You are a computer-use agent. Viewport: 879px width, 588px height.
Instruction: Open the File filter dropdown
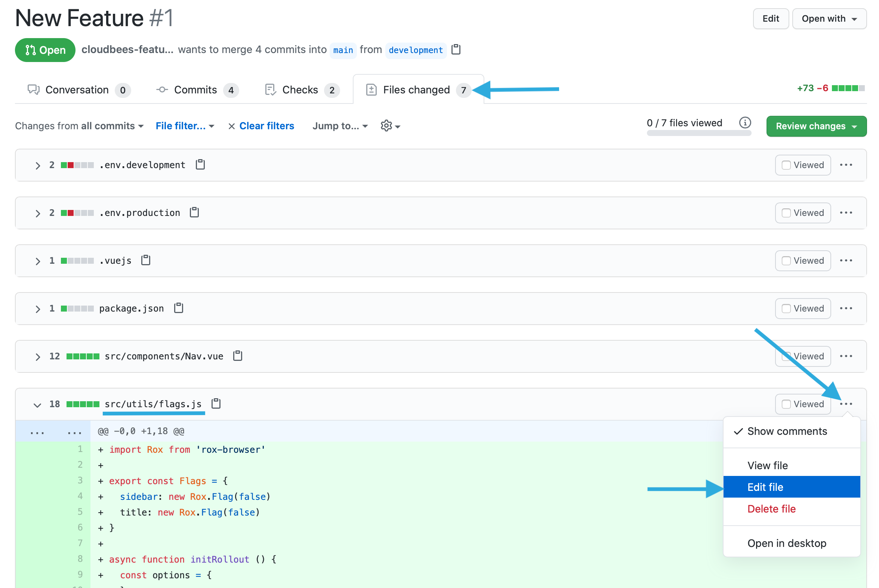(x=186, y=126)
